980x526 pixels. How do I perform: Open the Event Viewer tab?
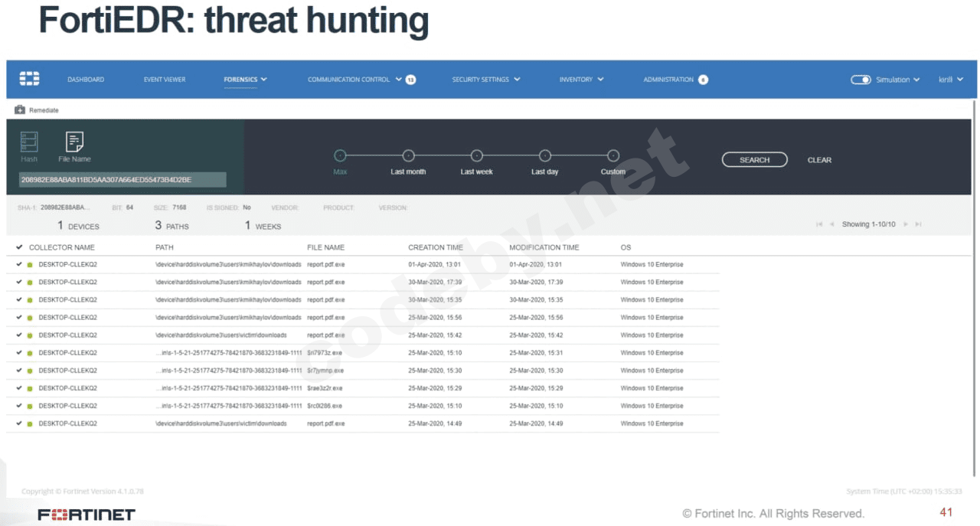[x=165, y=80]
